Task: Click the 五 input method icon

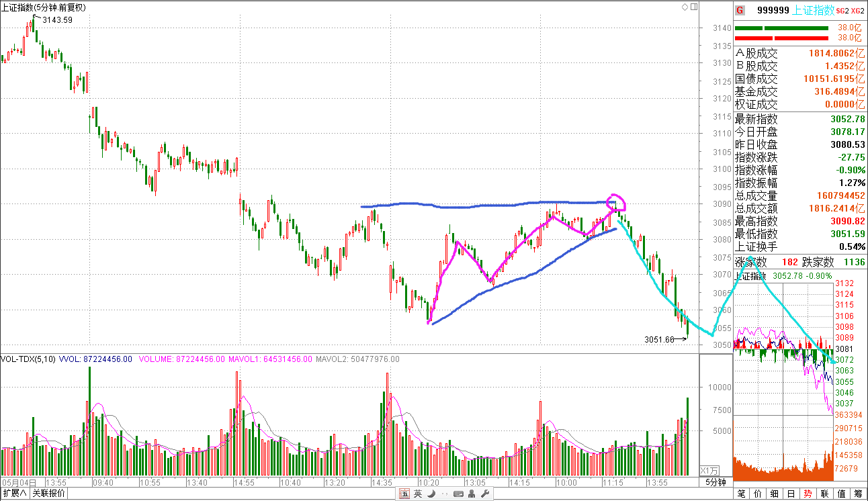Action: (404, 494)
